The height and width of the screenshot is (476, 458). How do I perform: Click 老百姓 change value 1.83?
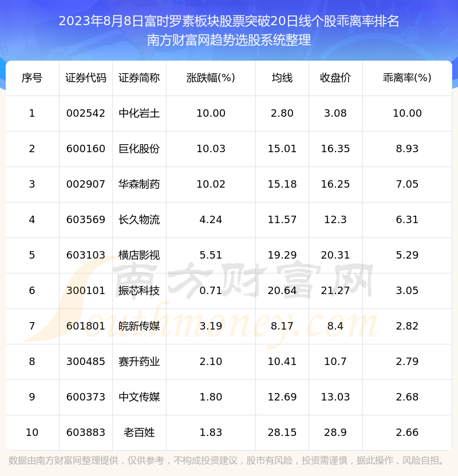click(211, 433)
